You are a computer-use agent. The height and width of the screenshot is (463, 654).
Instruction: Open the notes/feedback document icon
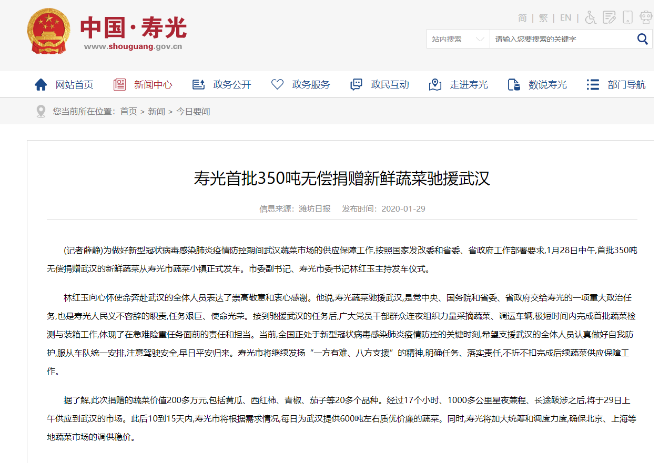click(609, 18)
